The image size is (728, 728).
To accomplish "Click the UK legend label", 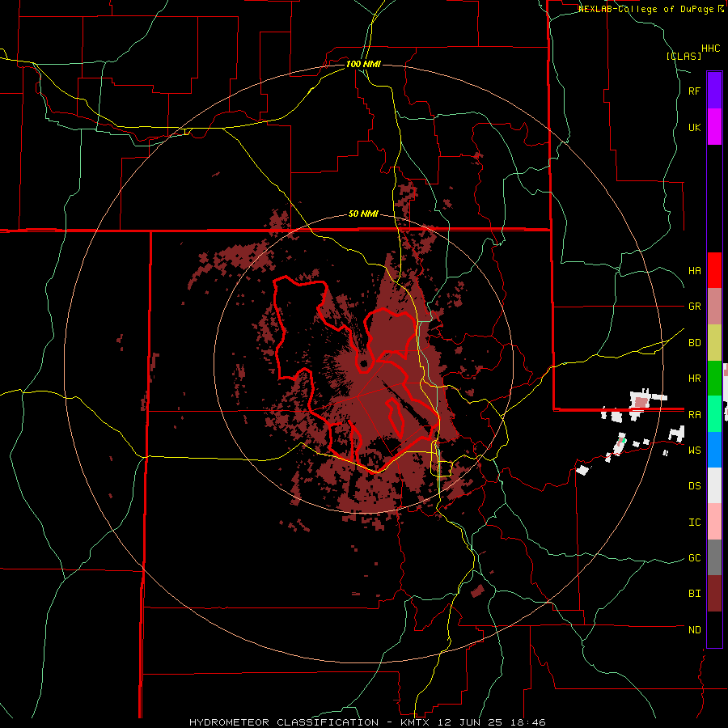I will pyautogui.click(x=695, y=128).
